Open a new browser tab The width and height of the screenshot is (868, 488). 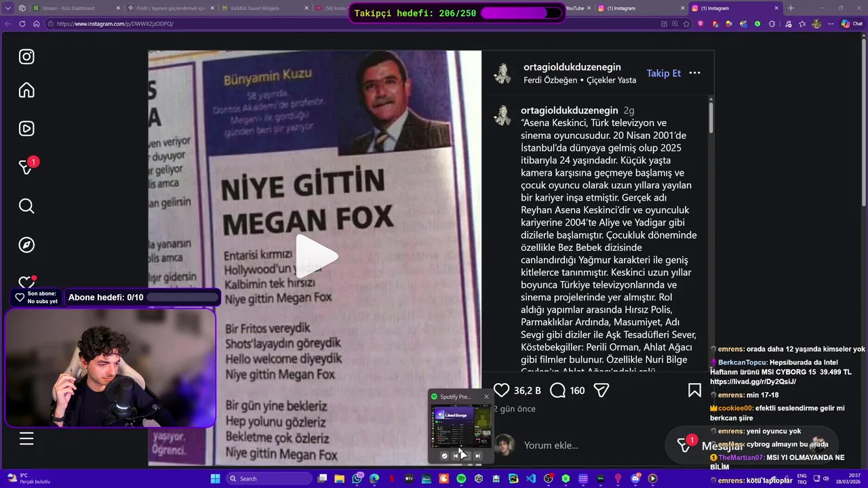point(791,8)
